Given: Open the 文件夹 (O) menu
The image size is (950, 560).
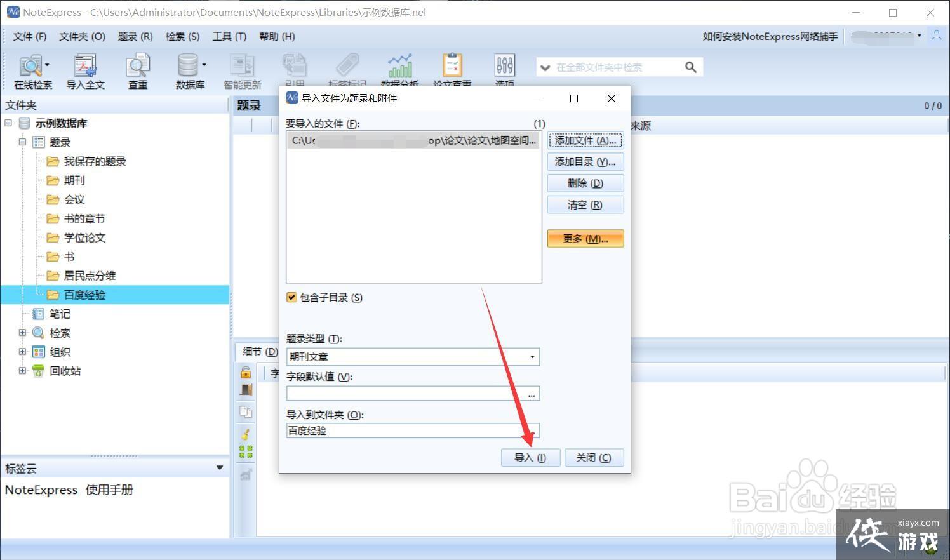Looking at the screenshot, I should pyautogui.click(x=82, y=36).
